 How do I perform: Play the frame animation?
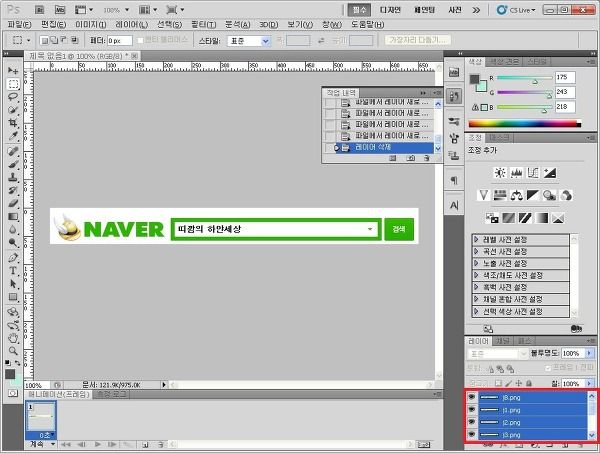coord(98,444)
